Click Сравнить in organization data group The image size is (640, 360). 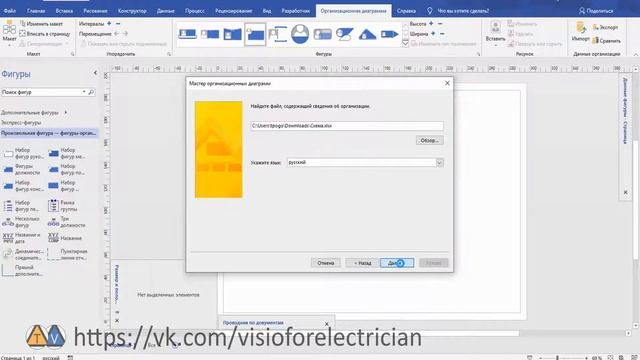[x=607, y=40]
